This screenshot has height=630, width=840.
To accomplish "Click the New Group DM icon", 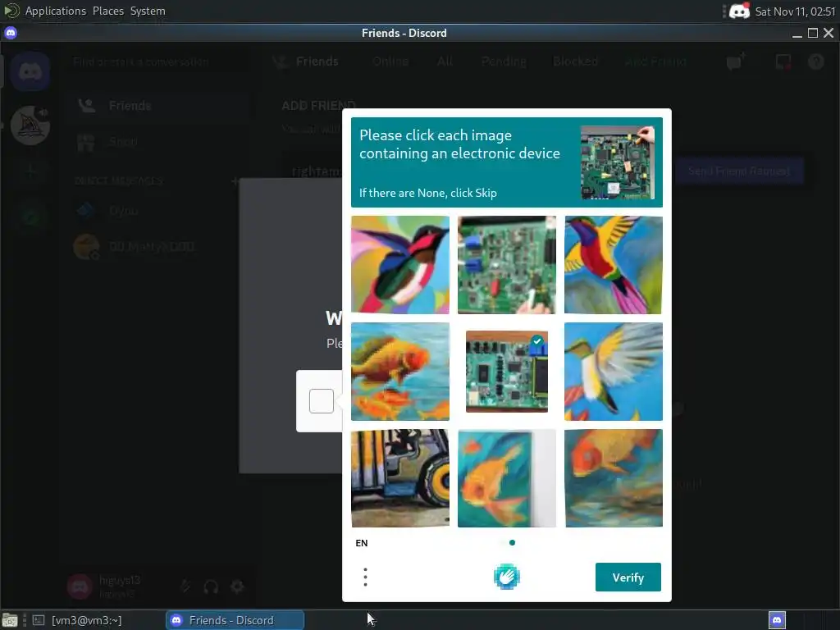I will (x=737, y=62).
